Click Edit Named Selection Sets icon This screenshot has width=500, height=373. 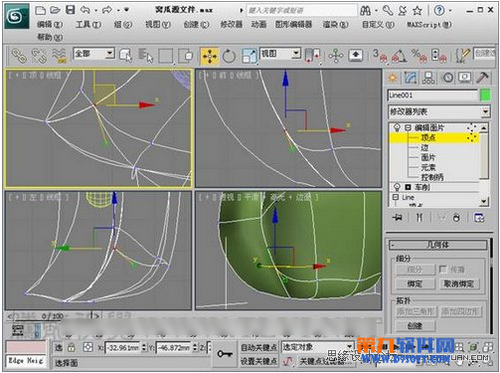tap(463, 55)
